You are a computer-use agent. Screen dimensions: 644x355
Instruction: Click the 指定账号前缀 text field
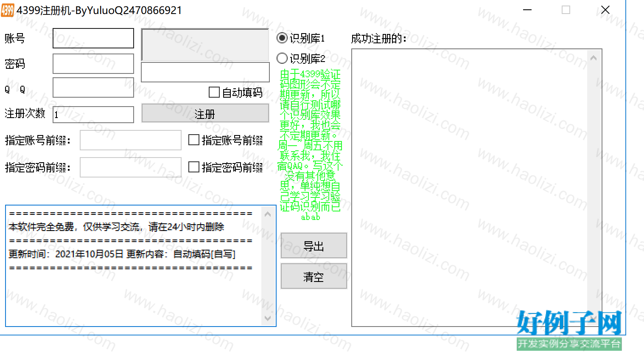coord(131,140)
